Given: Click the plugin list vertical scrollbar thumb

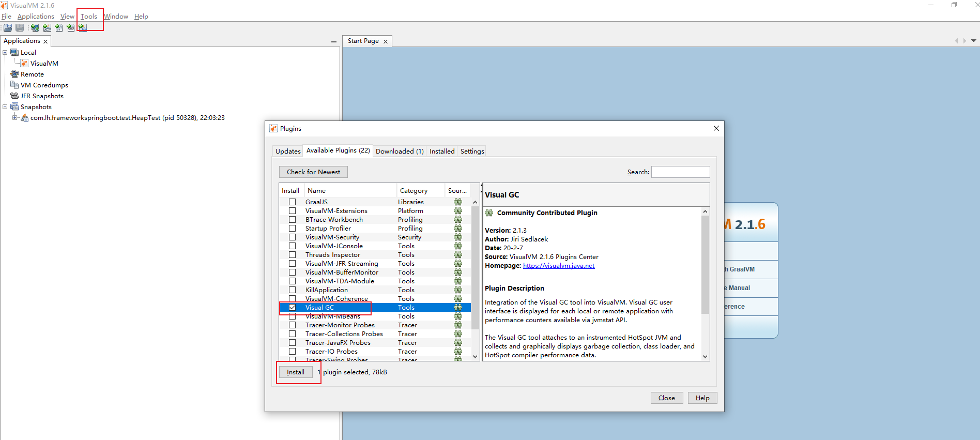Looking at the screenshot, I should pyautogui.click(x=475, y=267).
